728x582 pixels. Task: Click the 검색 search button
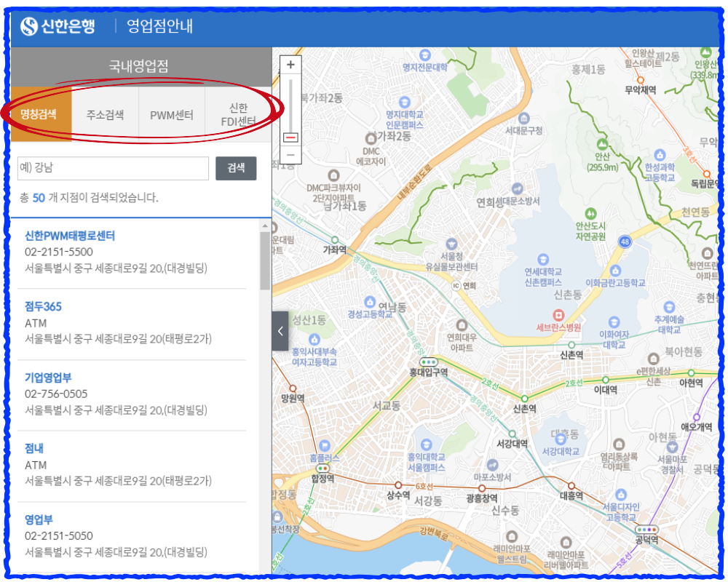pyautogui.click(x=236, y=168)
